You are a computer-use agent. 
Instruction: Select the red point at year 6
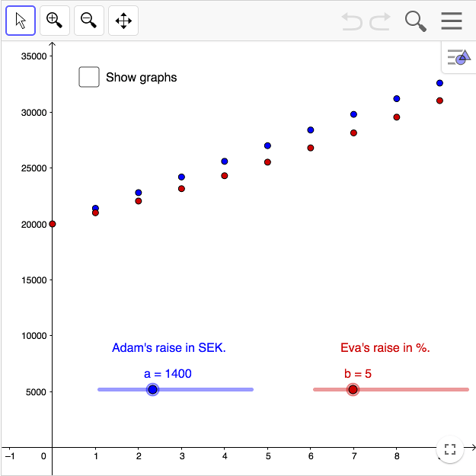point(311,148)
